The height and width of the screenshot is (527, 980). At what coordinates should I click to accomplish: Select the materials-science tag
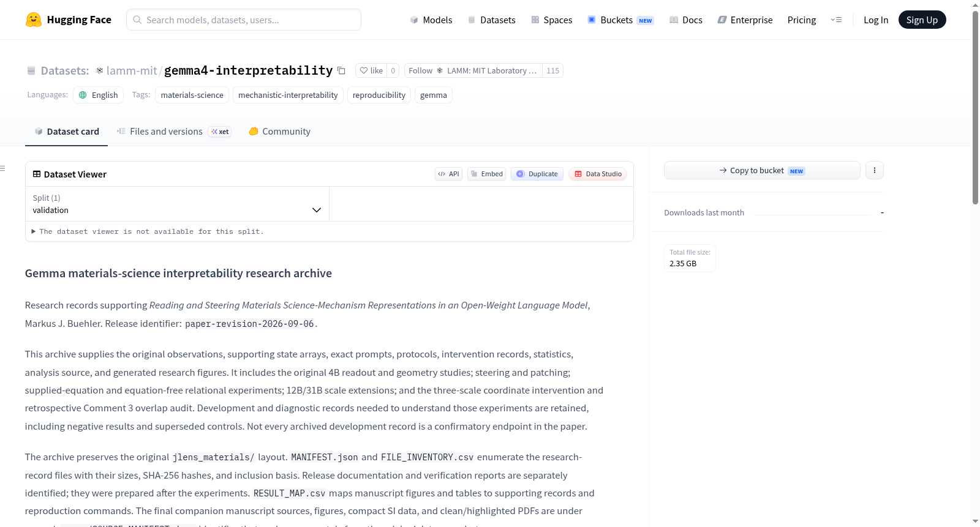192,95
